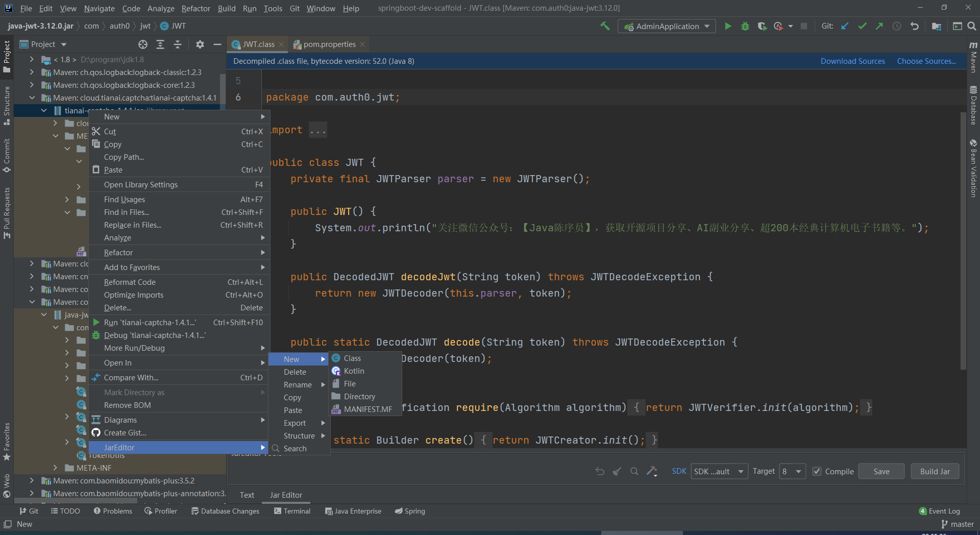The image size is (980, 535).
Task: Expand the mybatis-plus:3.5.2 Maven library node
Action: tap(32, 480)
